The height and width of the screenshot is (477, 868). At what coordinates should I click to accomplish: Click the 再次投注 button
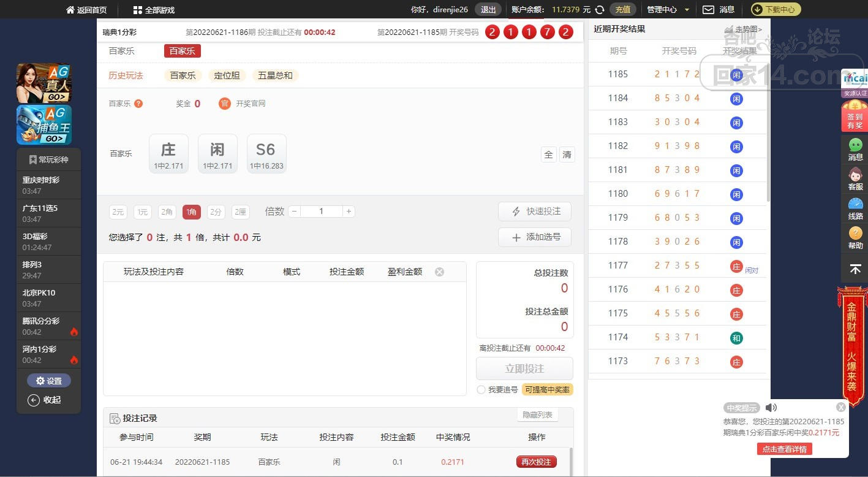(x=536, y=462)
